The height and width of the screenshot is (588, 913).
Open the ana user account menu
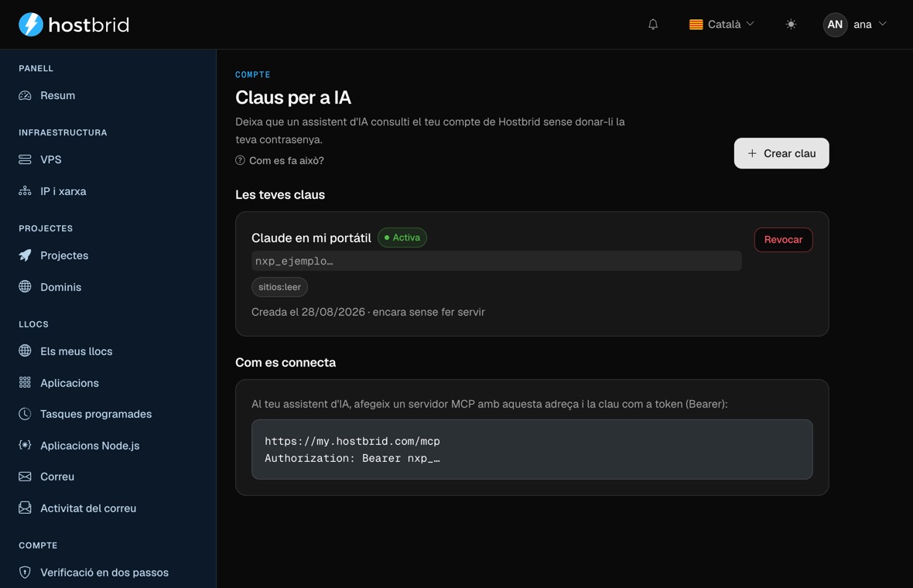click(x=855, y=25)
